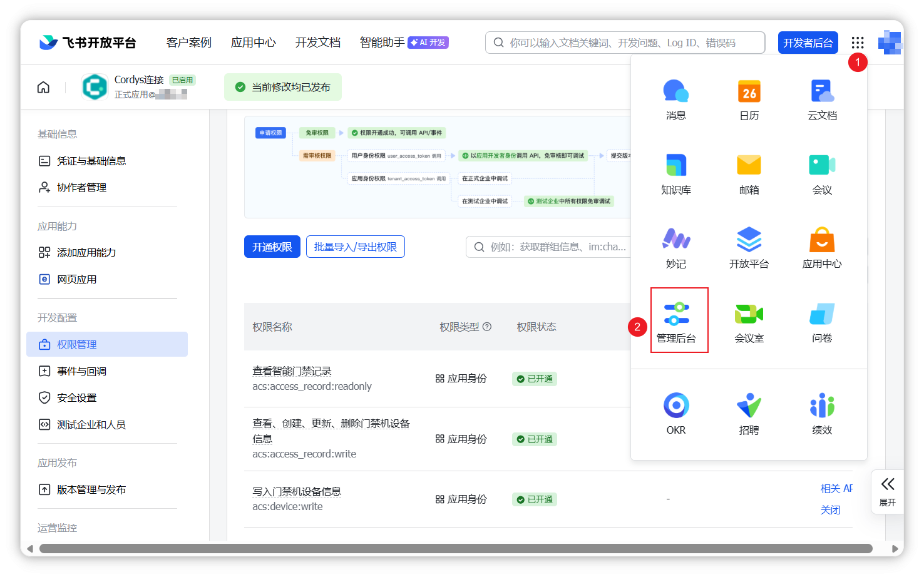Select 协作者管理 in the sidebar
This screenshot has width=924, height=577.
[81, 187]
